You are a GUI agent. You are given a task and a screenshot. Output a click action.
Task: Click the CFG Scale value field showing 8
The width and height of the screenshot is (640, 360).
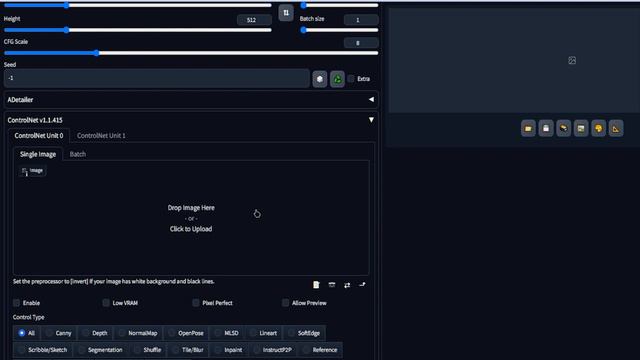point(361,43)
